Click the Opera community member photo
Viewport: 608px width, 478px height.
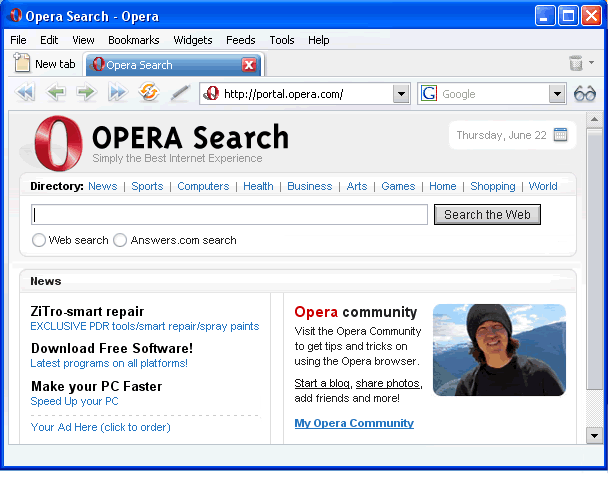click(x=499, y=350)
